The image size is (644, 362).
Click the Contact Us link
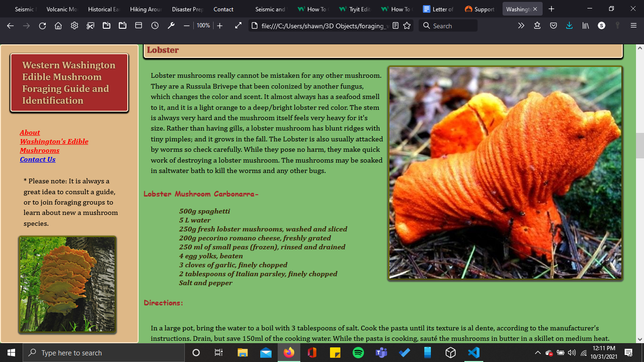click(38, 159)
